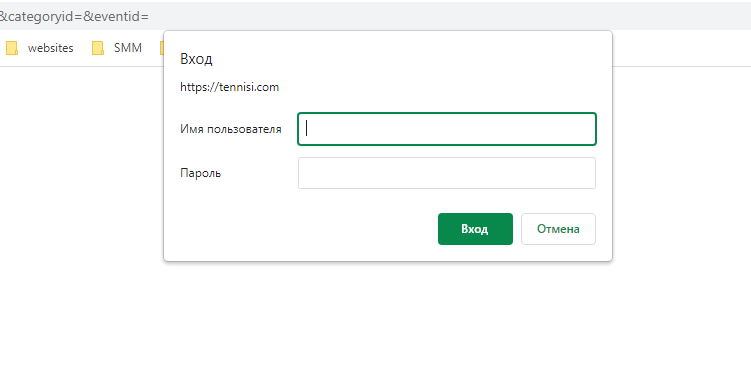Click the "SMM" bookmark label text
The width and height of the screenshot is (751, 382).
pos(128,48)
